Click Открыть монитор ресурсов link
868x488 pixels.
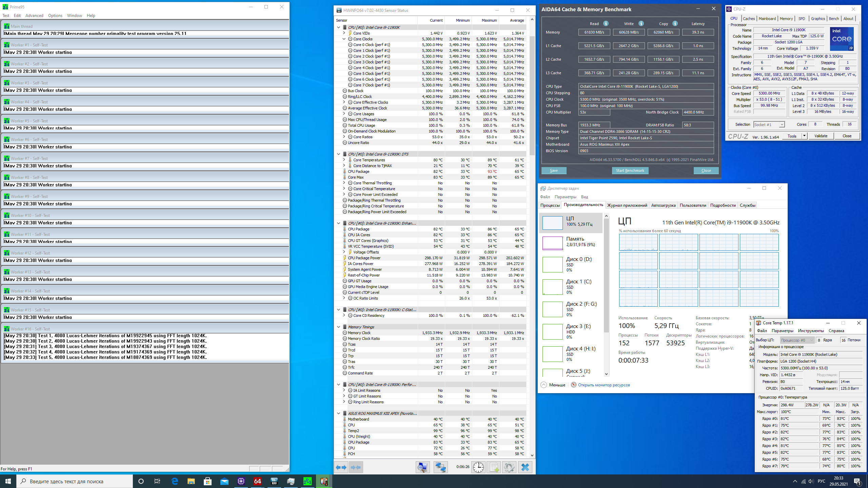tap(604, 385)
